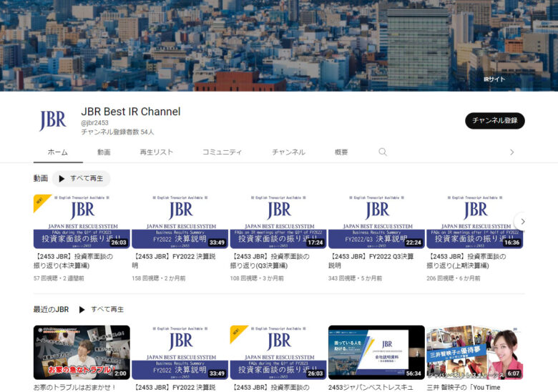The width and height of the screenshot is (558, 392).
Task: Open the channel search magnifier icon
Action: click(x=383, y=152)
